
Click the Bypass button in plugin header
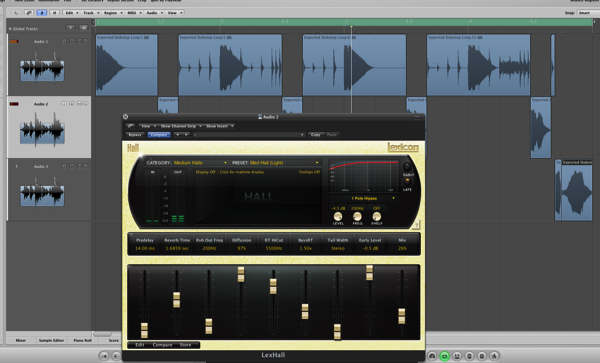click(x=135, y=135)
